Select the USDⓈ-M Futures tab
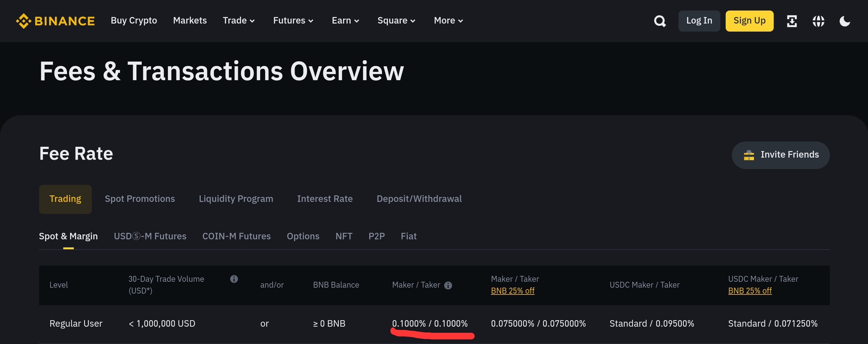 point(150,236)
